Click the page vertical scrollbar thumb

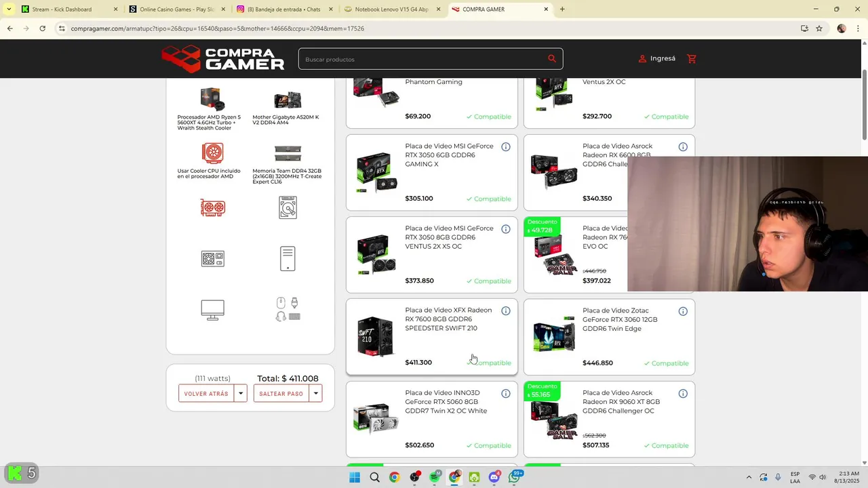864,104
